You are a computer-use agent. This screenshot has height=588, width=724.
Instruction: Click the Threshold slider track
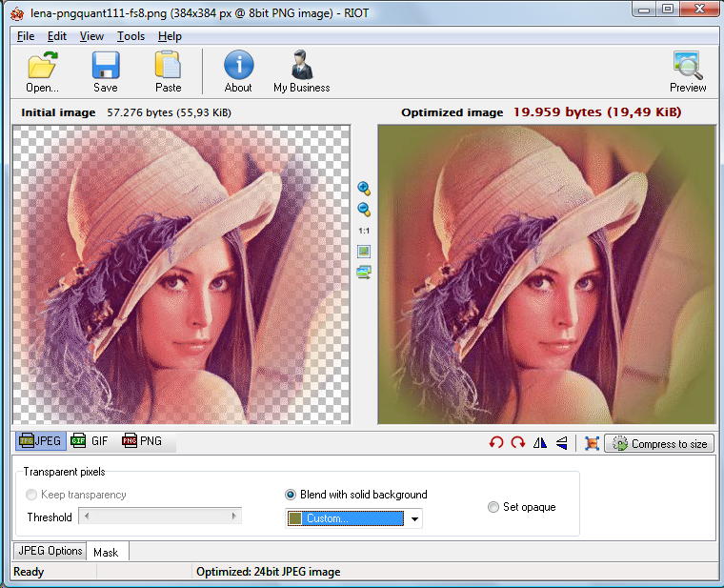[160, 517]
